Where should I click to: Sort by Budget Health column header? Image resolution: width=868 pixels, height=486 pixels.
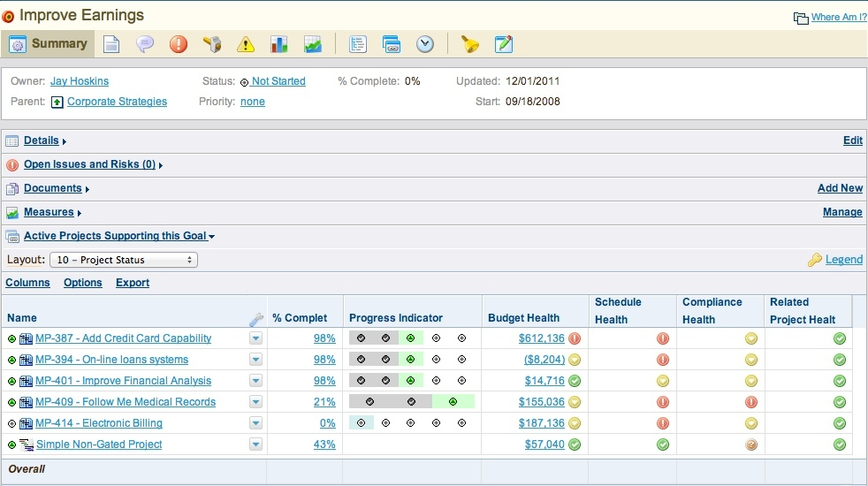click(523, 318)
